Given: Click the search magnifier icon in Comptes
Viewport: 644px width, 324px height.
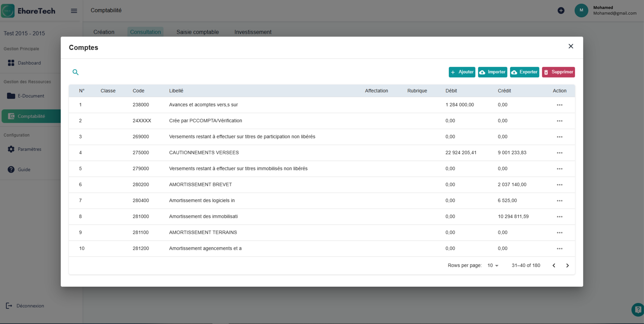Looking at the screenshot, I should [75, 72].
